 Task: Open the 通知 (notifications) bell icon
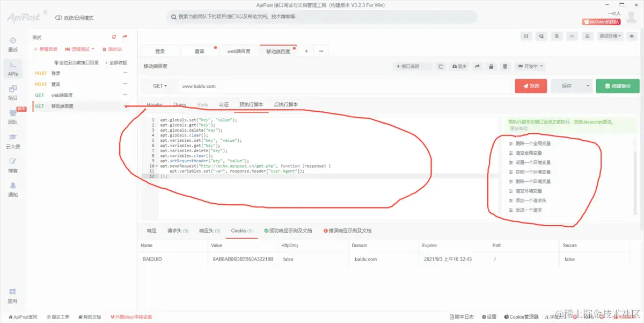tap(13, 189)
